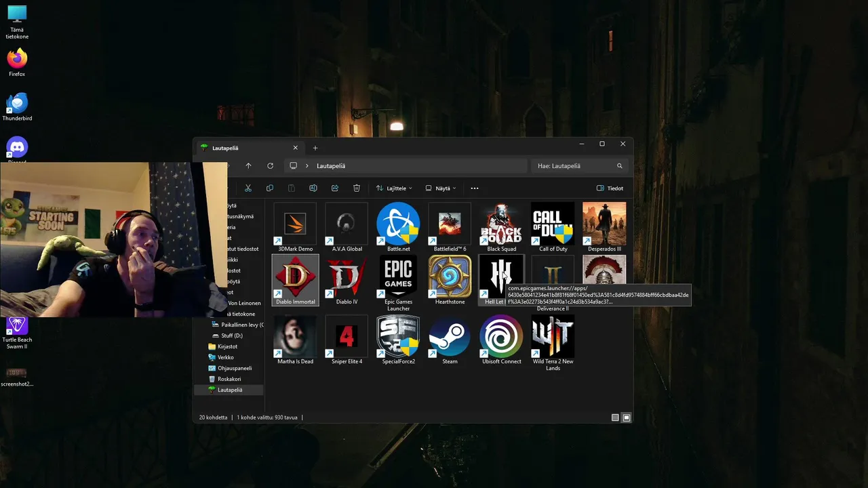
Task: Select the Martha Is Dead shortcut
Action: [295, 340]
